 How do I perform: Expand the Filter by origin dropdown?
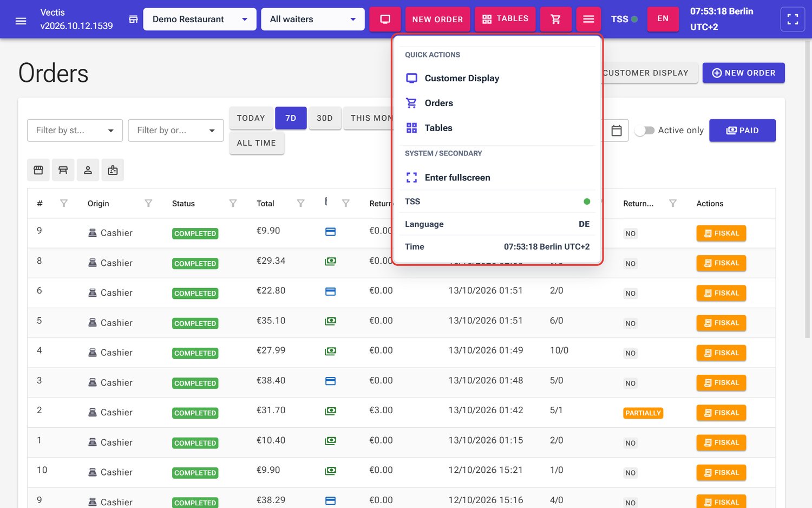coord(176,131)
